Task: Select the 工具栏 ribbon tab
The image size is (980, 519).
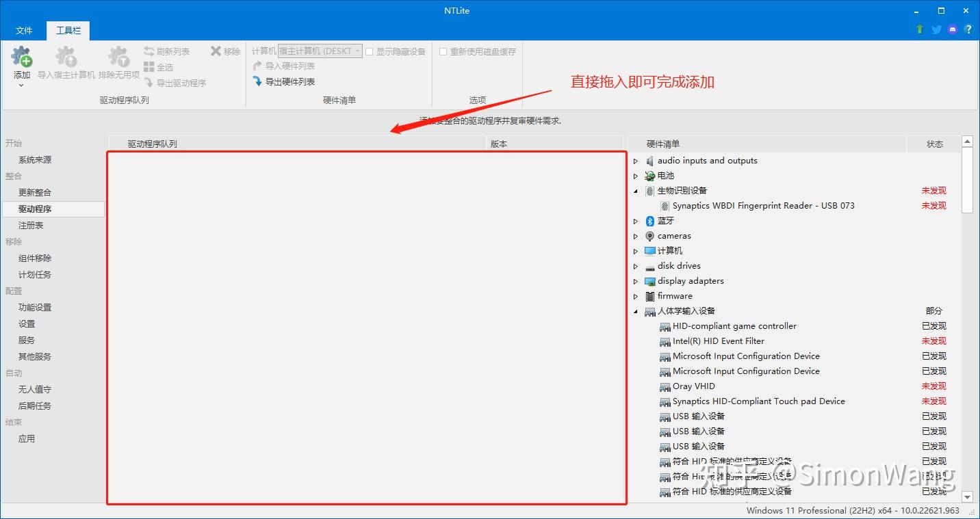Action: coord(67,30)
